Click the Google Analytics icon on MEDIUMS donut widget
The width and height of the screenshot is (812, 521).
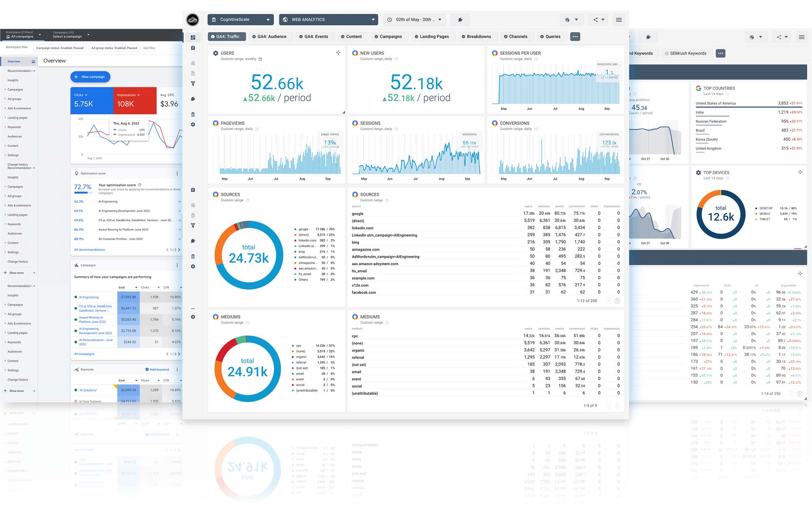pyautogui.click(x=216, y=316)
